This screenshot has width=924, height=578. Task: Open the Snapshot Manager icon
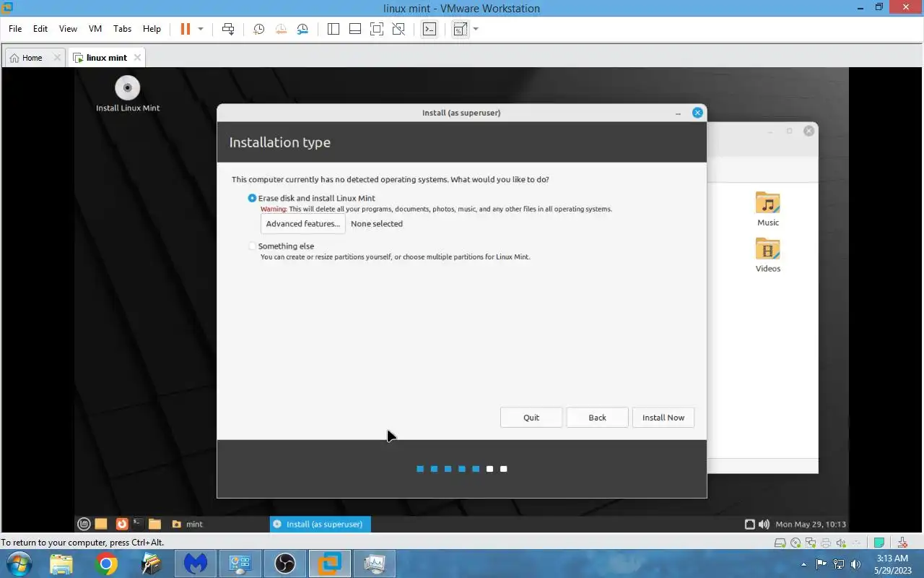[302, 29]
